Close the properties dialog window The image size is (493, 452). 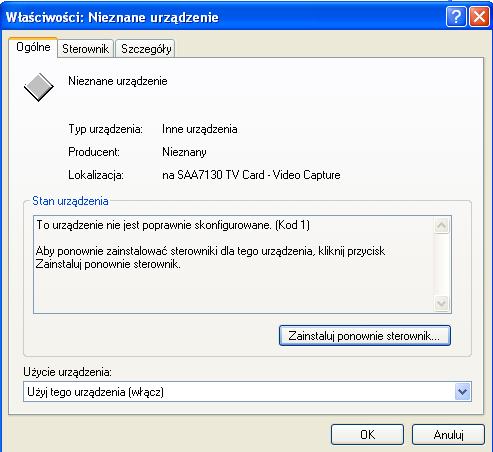tap(479, 16)
